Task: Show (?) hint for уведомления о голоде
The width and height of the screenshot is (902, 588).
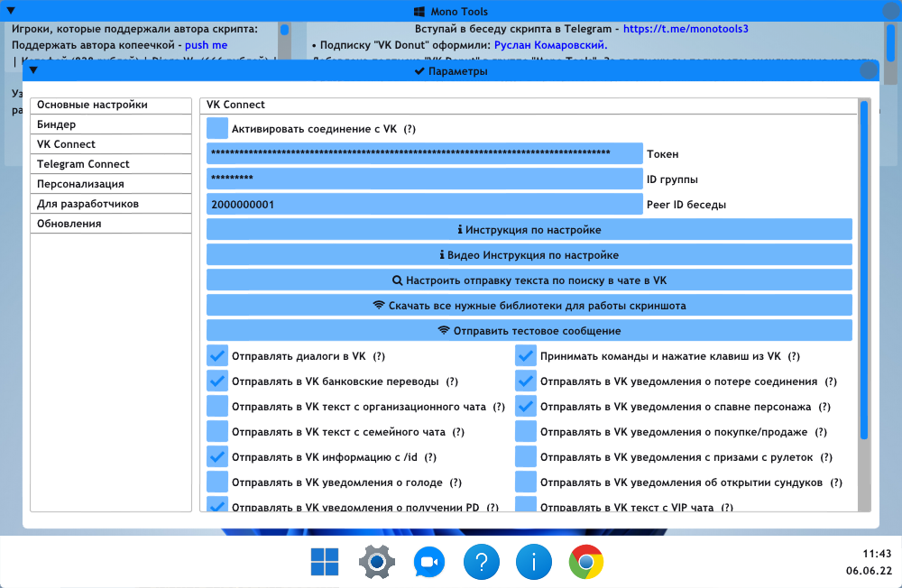Action: coord(456,482)
